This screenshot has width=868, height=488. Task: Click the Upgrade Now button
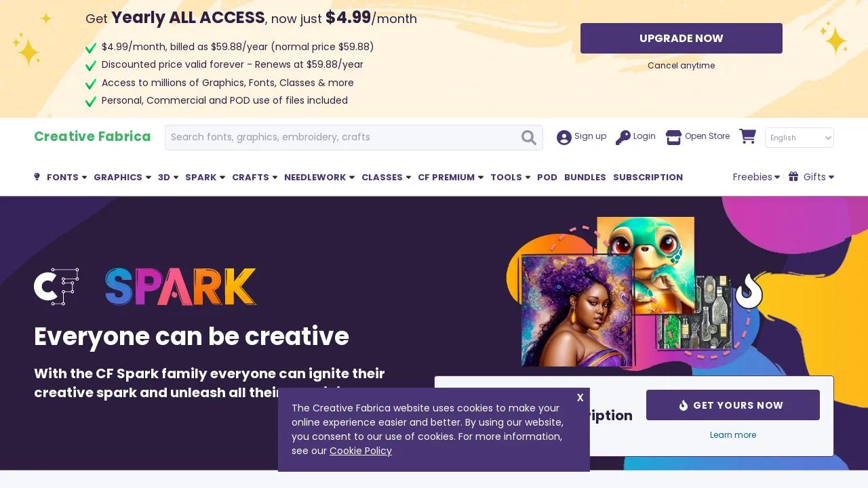click(682, 39)
